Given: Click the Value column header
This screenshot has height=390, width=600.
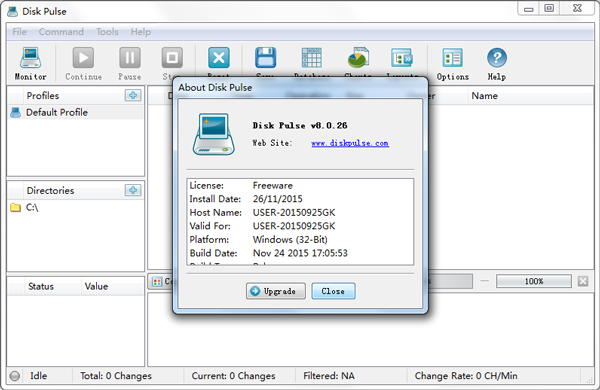Looking at the screenshot, I should [x=96, y=286].
